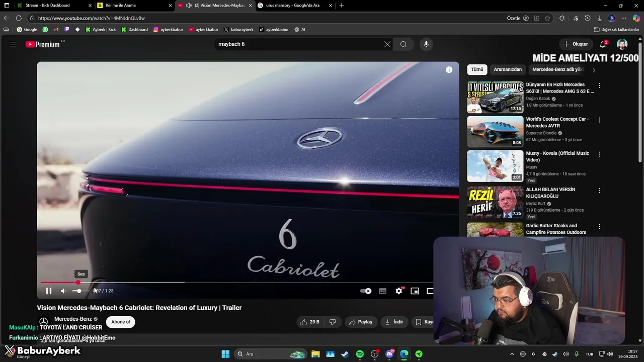
Task: Open the YouTube account avatar menu
Action: tap(622, 44)
